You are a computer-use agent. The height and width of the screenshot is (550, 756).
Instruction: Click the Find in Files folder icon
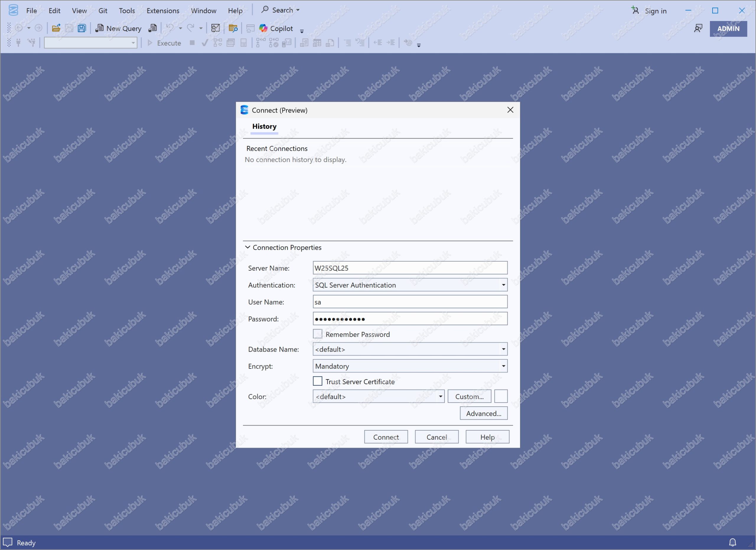[x=233, y=28]
